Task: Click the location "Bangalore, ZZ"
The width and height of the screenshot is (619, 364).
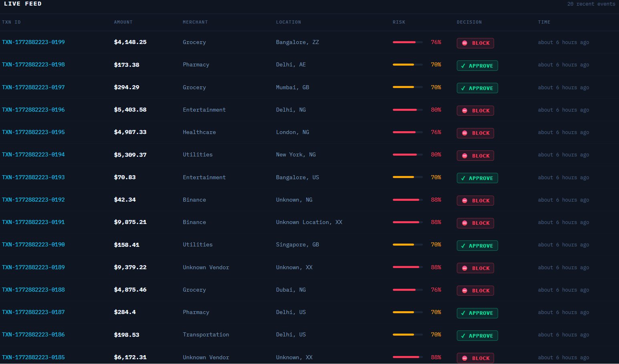Action: tap(297, 42)
